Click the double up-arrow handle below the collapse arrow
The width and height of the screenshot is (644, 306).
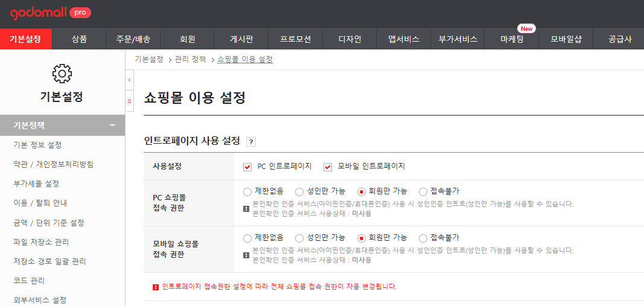tap(130, 101)
